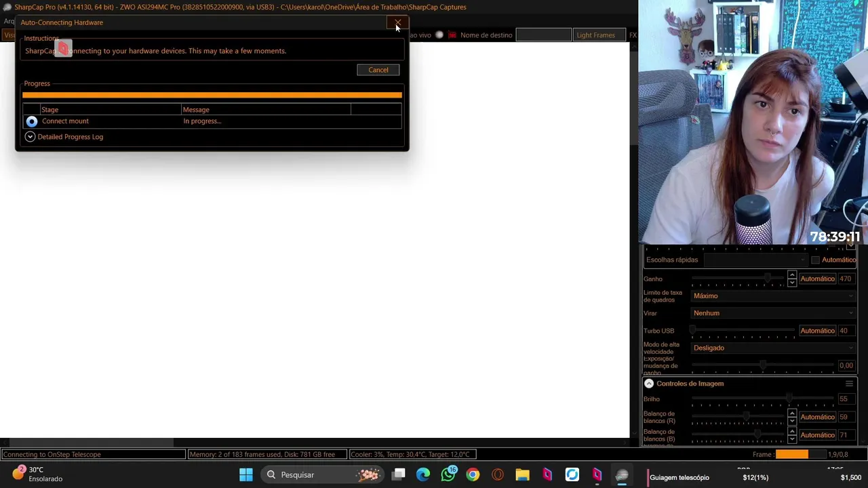Tick the Automático checkbox beside Escolhas rápidas
This screenshot has height=488, width=868.
click(x=815, y=260)
